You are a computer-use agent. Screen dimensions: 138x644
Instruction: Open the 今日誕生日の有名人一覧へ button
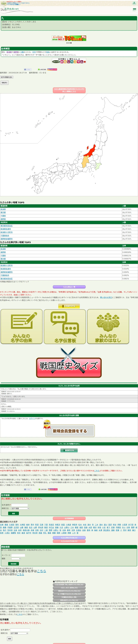tap(69, 597)
